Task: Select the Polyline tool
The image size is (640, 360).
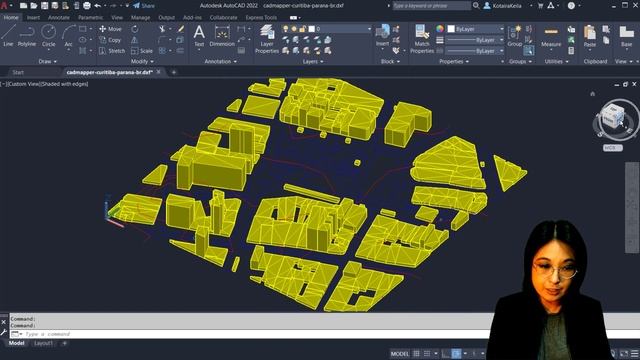Action: tap(27, 36)
